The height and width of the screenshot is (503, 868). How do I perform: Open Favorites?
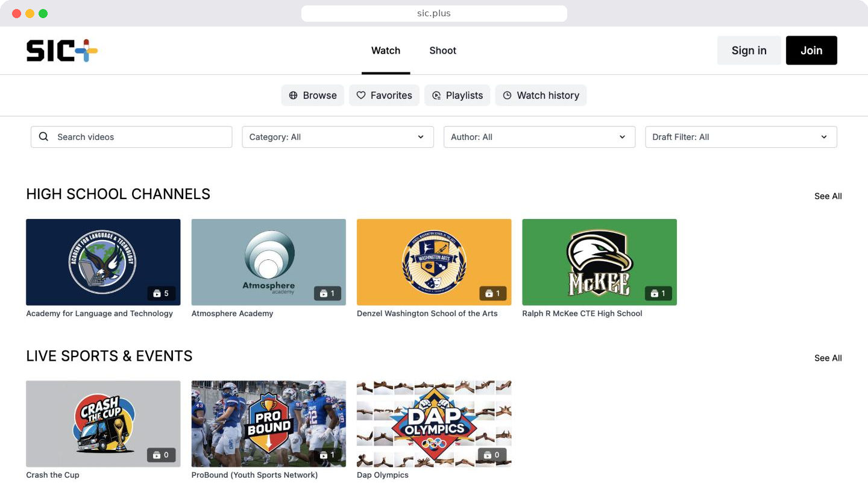(384, 95)
